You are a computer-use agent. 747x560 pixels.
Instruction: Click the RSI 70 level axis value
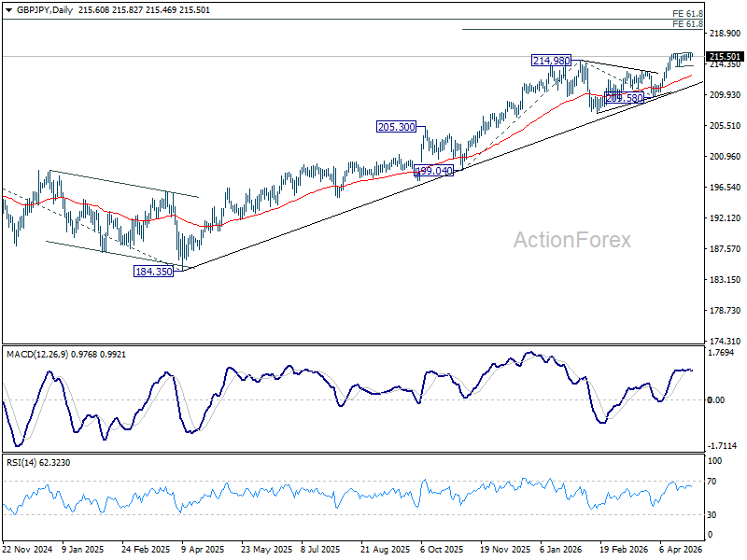tap(713, 481)
